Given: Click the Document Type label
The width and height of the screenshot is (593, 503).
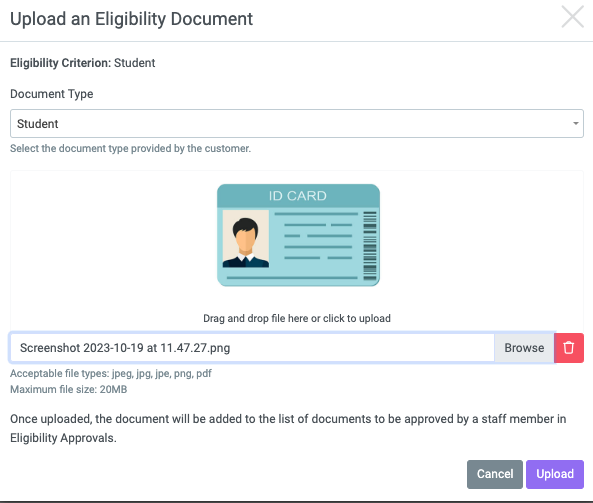Looking at the screenshot, I should click(x=52, y=94).
